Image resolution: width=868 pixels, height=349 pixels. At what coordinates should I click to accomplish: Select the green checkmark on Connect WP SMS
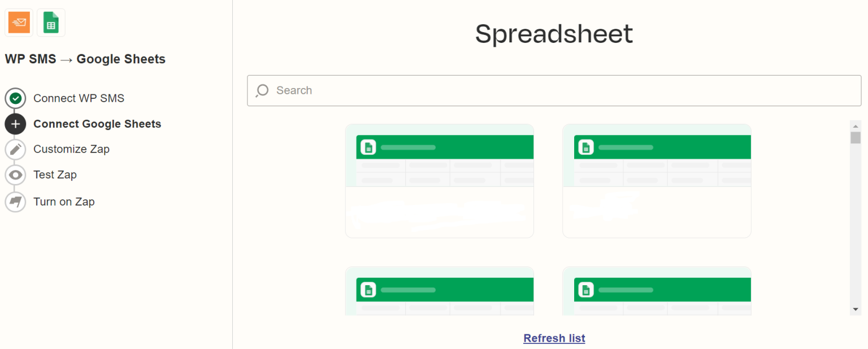(15, 98)
